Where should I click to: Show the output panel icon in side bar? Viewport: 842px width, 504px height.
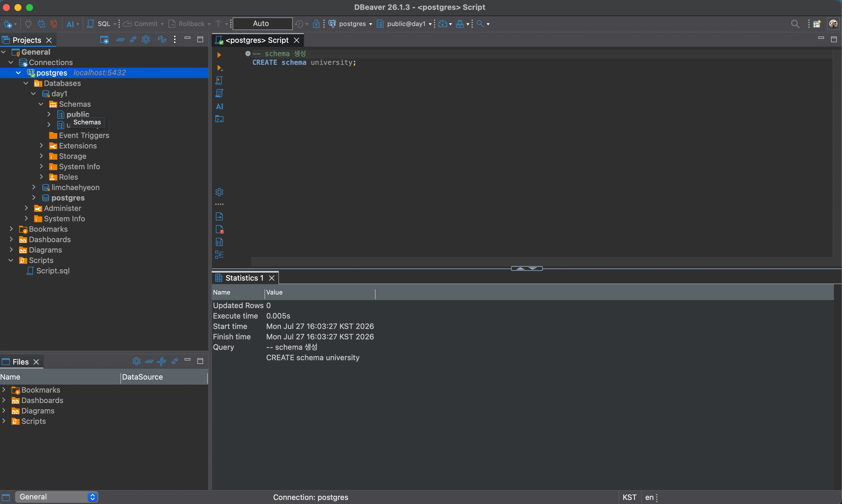pos(219,216)
